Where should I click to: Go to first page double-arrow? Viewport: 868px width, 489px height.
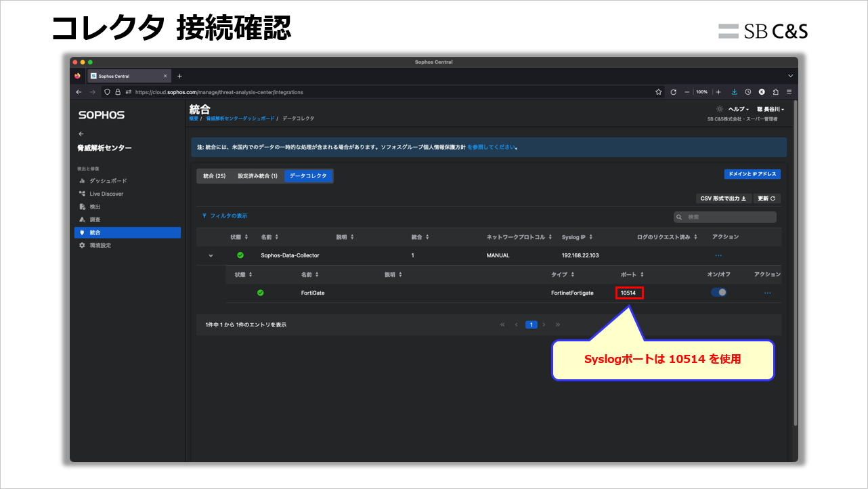502,324
